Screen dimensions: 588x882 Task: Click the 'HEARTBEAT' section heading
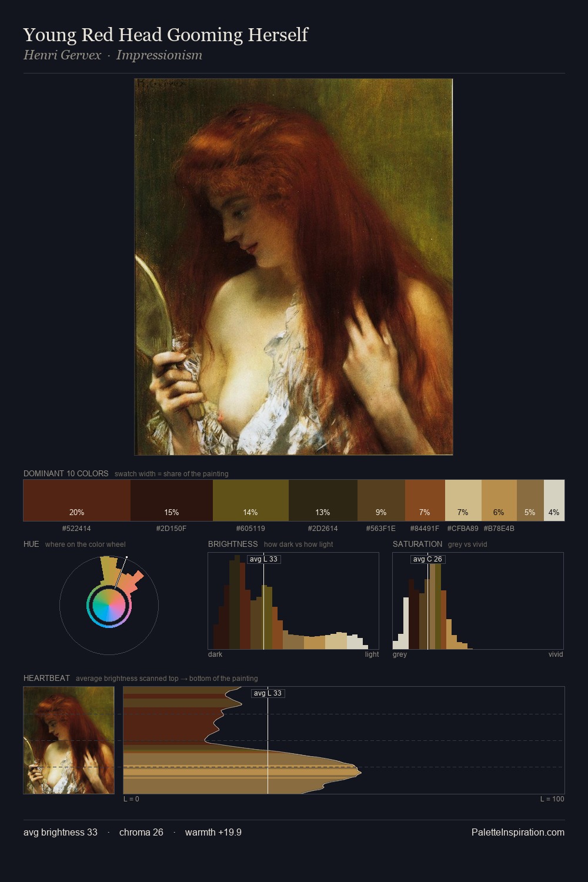tap(46, 678)
